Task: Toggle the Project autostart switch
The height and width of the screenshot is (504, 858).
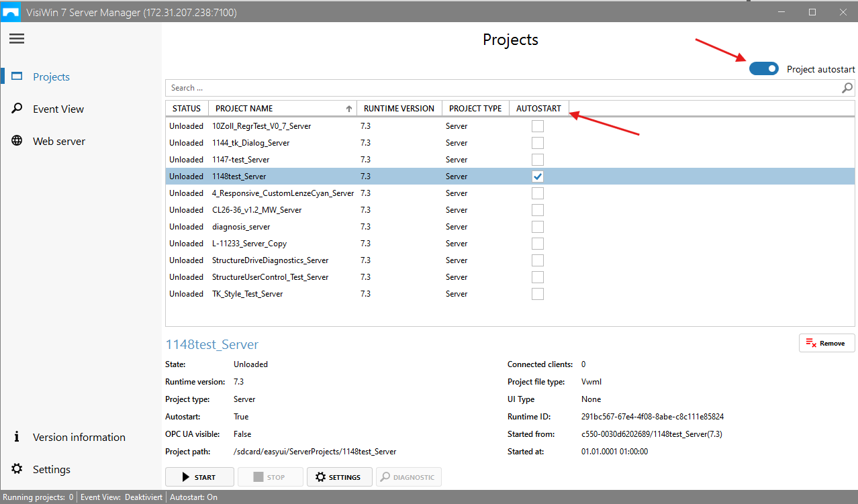Action: [x=763, y=68]
